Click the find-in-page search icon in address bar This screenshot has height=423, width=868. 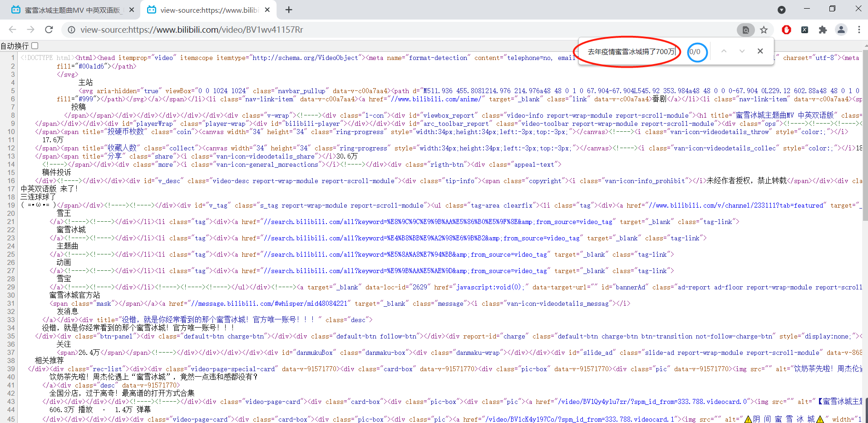tap(745, 30)
